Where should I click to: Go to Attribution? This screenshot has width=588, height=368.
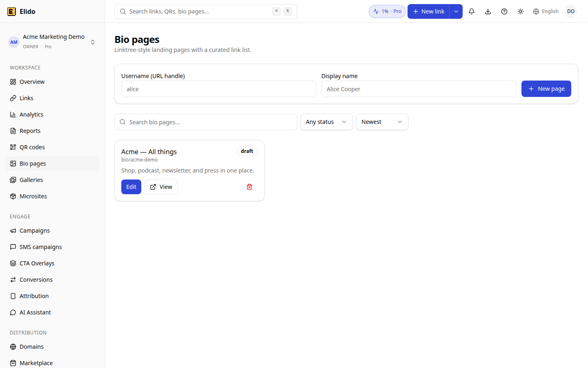click(x=52, y=296)
